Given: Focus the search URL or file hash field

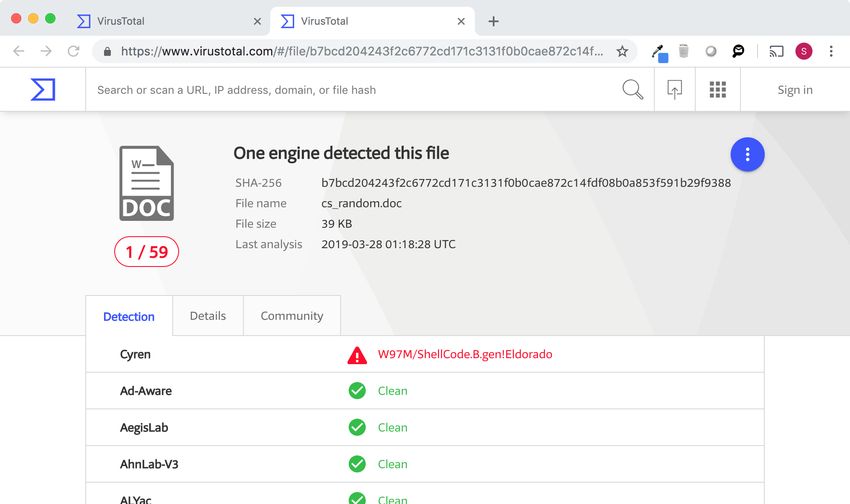Looking at the screenshot, I should (352, 90).
